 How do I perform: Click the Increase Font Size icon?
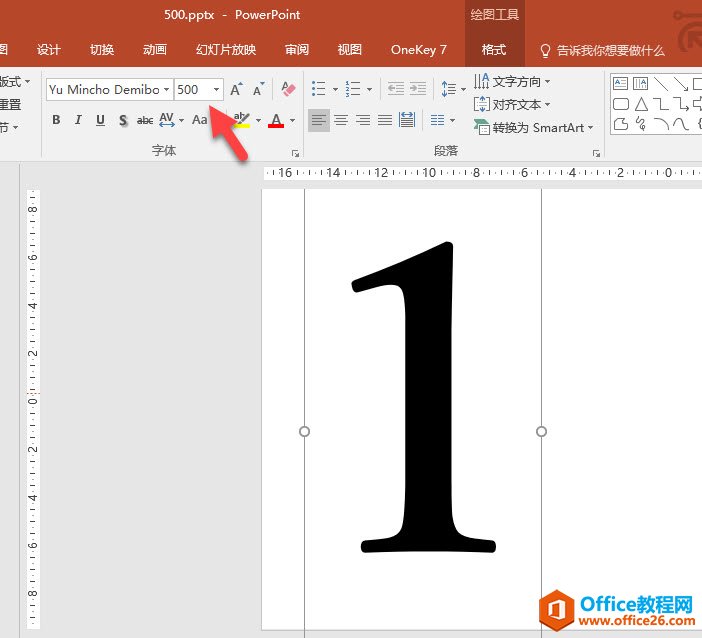[x=236, y=90]
